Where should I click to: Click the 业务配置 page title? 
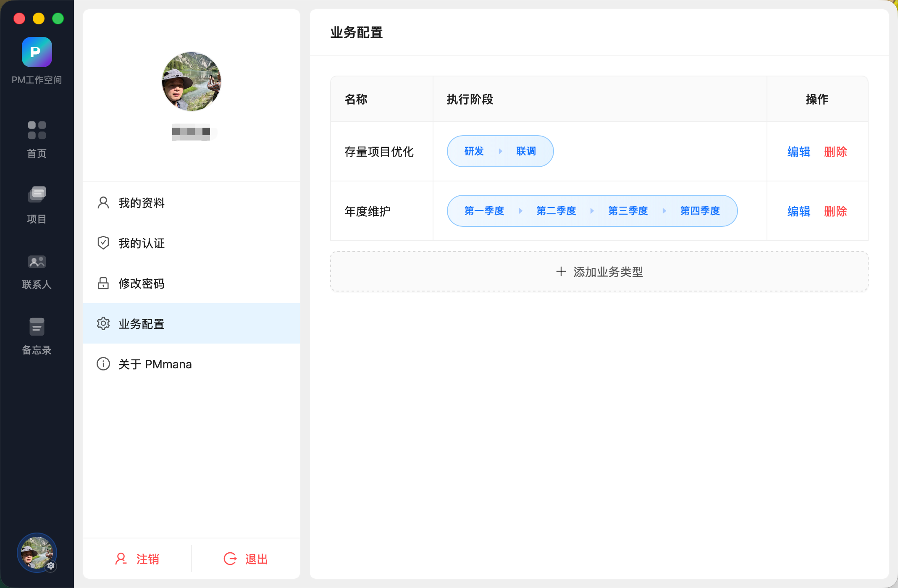pyautogui.click(x=357, y=32)
